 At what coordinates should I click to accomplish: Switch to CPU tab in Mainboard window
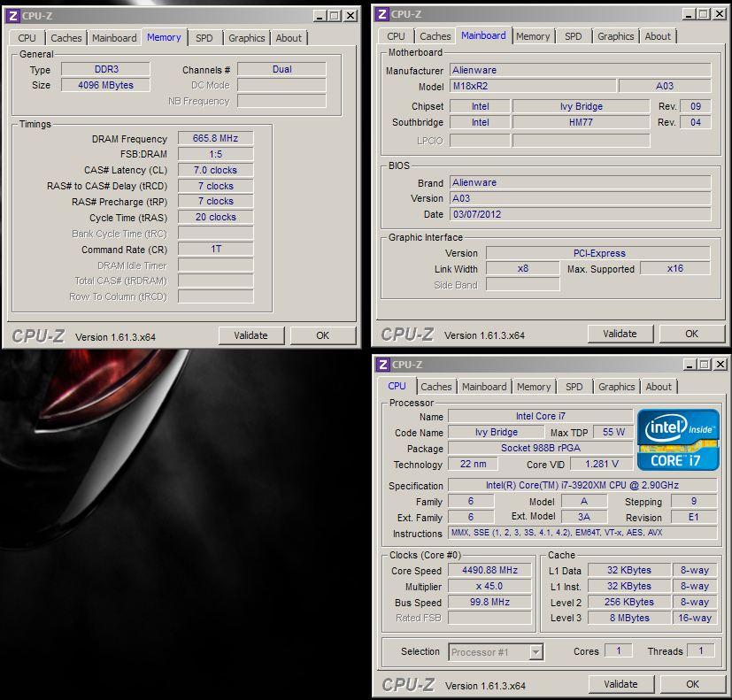[x=396, y=36]
